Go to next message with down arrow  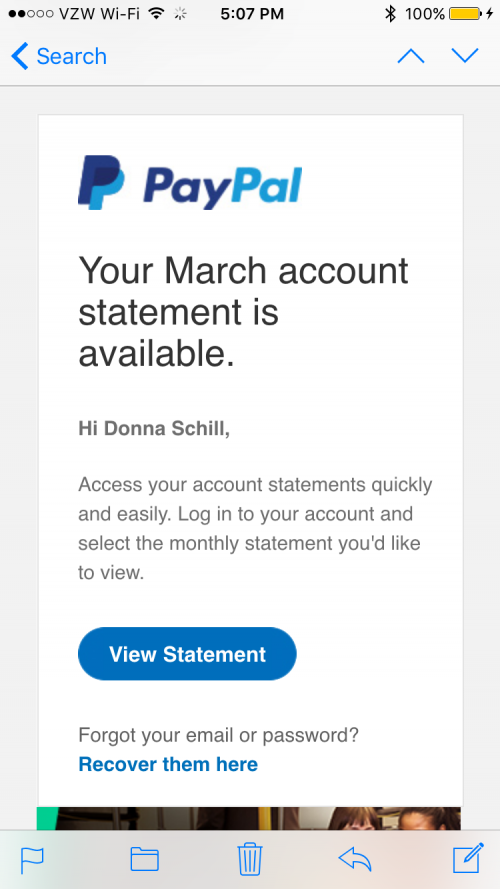(x=465, y=56)
